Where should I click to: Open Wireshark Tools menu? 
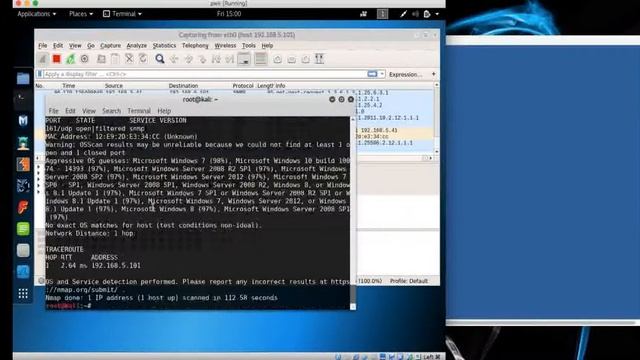click(x=249, y=46)
